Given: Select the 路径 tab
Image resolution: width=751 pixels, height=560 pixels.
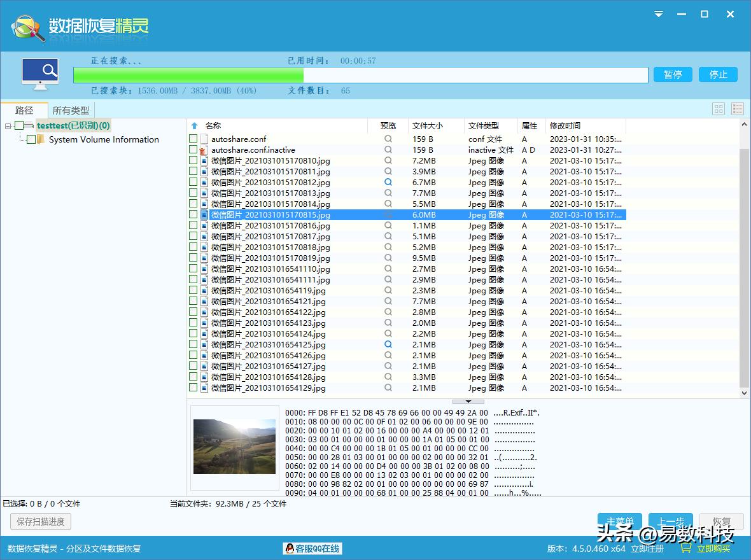Looking at the screenshot, I should (x=24, y=110).
